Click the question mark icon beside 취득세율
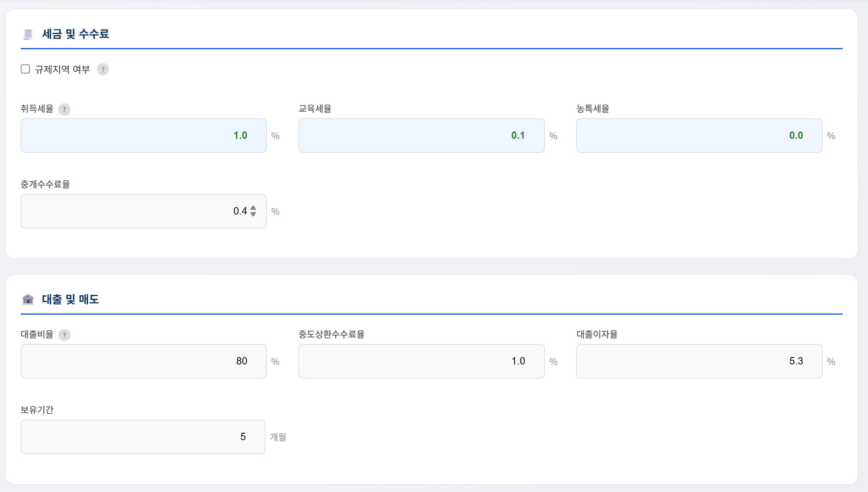Image resolution: width=868 pixels, height=492 pixels. tap(65, 110)
